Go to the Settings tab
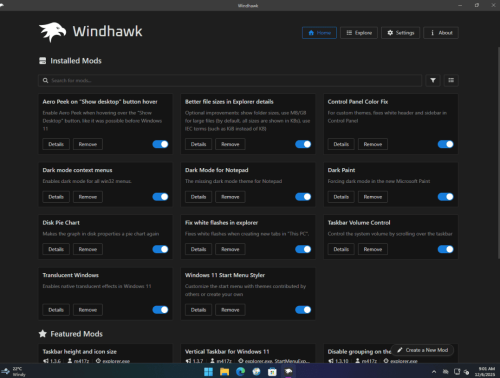Viewport: 500px width, 378px height. (400, 33)
